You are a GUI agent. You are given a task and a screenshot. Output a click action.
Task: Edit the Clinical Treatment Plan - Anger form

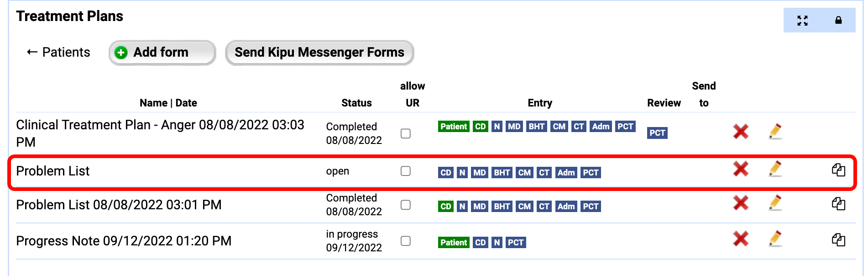point(775,131)
